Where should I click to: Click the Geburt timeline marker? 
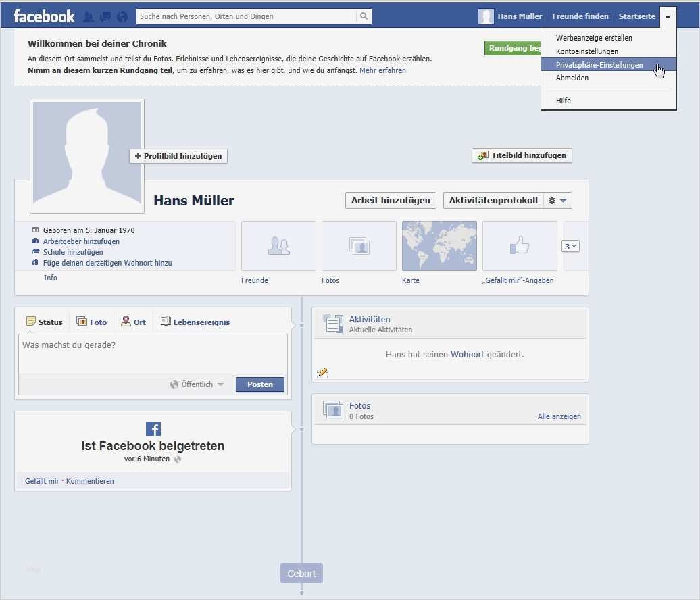(x=301, y=573)
